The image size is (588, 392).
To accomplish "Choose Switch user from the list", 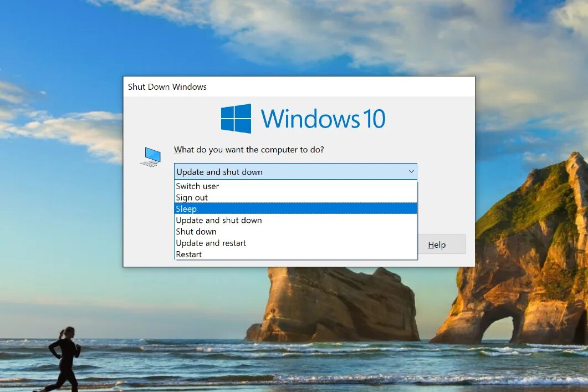I will (x=295, y=186).
